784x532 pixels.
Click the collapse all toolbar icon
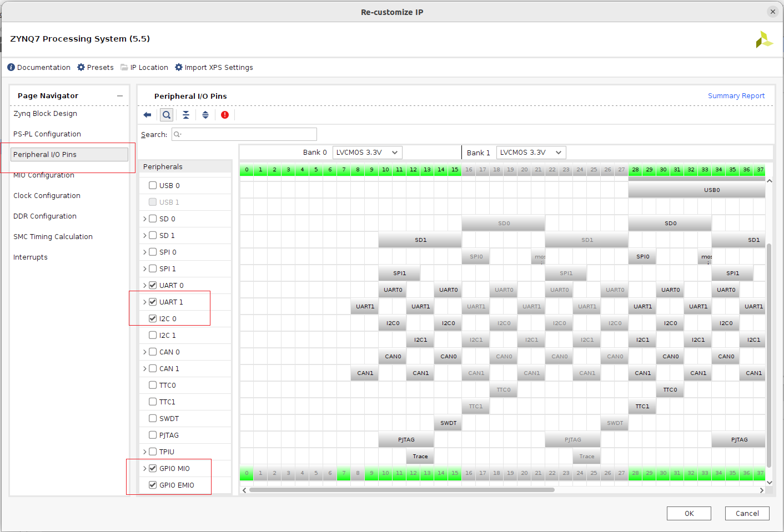tap(186, 115)
